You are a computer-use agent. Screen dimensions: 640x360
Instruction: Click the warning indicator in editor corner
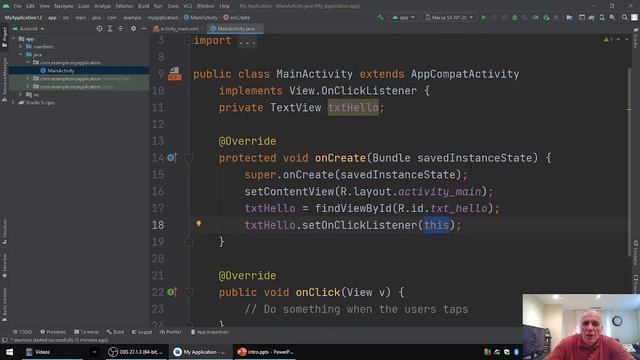click(608, 40)
